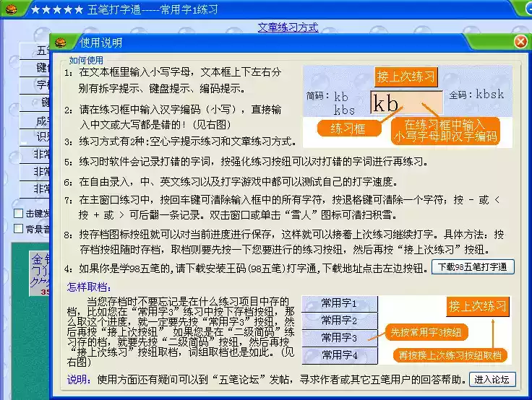Click instruction 3 about 练习方式有2种
Screen dimensions: 532x400
point(180,142)
